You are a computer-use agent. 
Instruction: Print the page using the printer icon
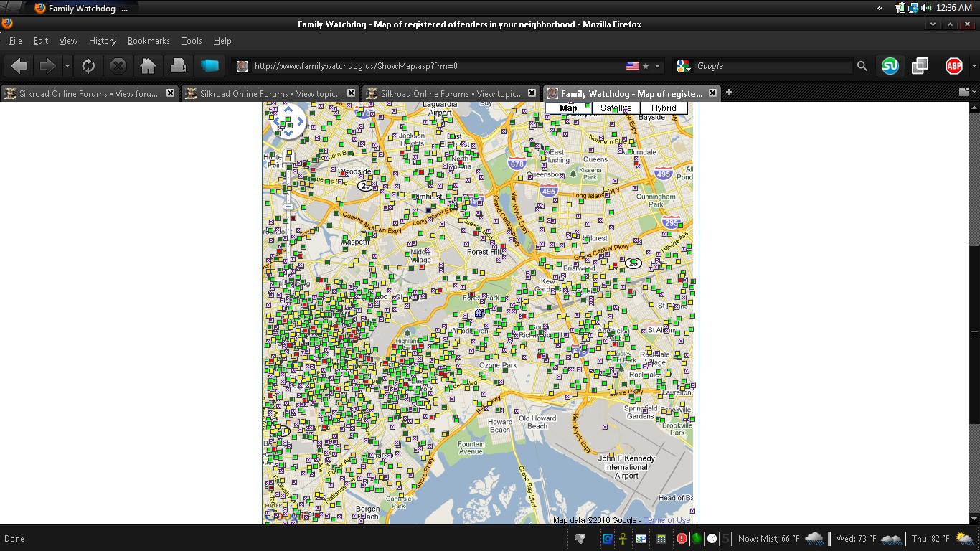pos(178,66)
